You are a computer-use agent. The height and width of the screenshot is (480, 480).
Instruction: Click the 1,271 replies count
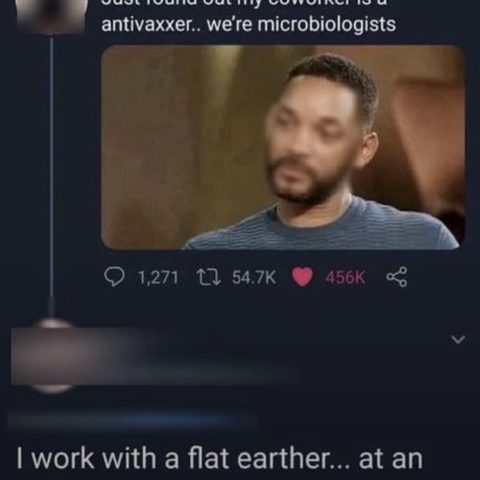click(x=158, y=277)
